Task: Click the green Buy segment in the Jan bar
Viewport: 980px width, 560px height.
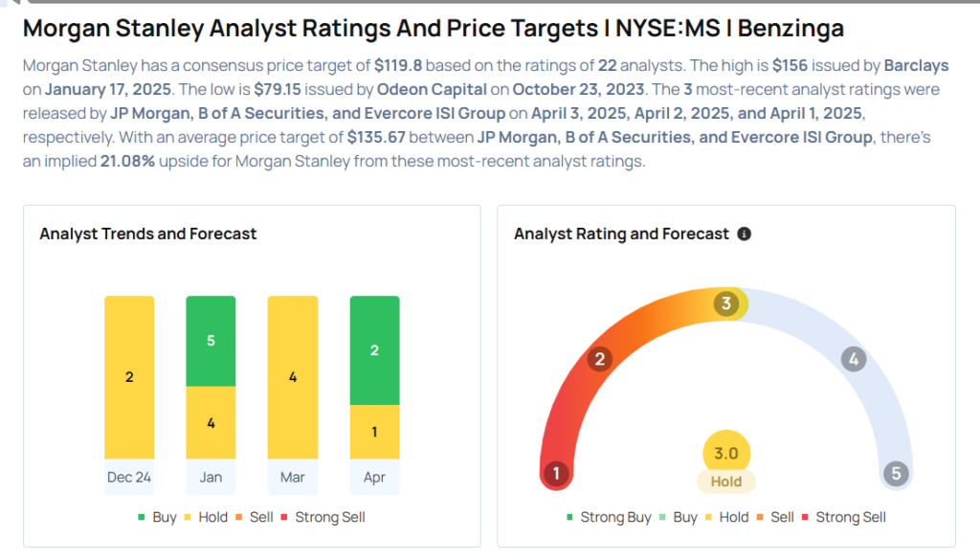Action: [x=211, y=341]
